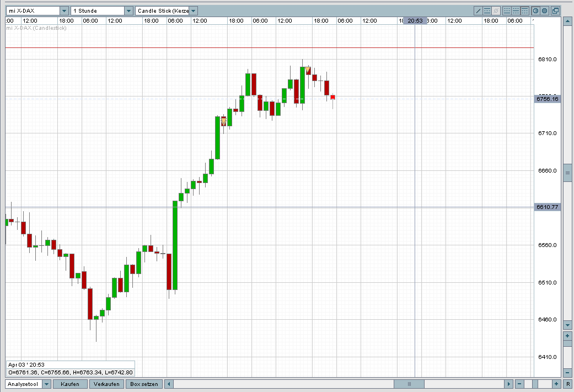This screenshot has width=574, height=392.
Task: Click the R reset button
Action: click(x=568, y=384)
